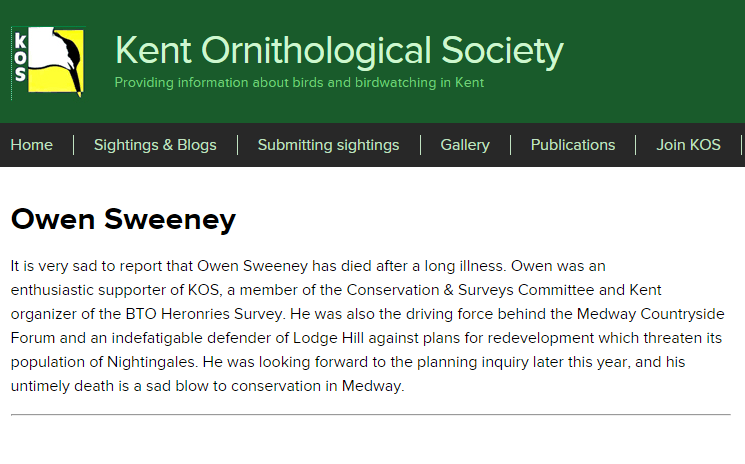This screenshot has width=745, height=464.
Task: Click the words "Lodge Hill" in the article
Action: click(x=328, y=338)
